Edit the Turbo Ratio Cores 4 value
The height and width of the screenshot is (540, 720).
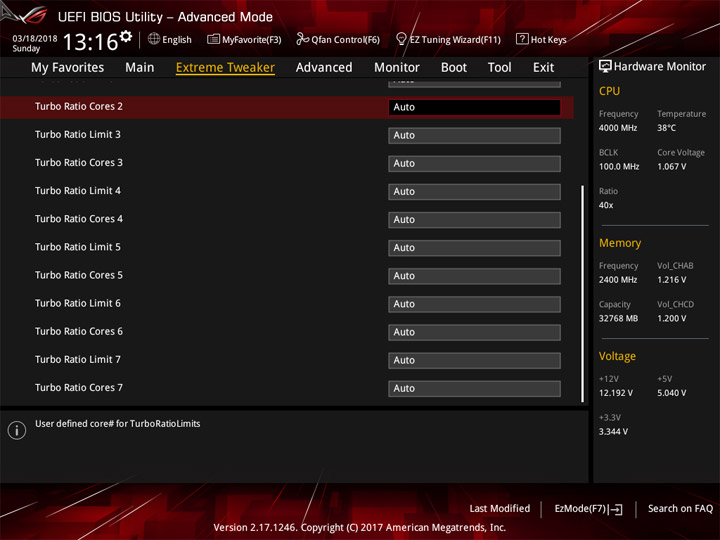point(474,220)
